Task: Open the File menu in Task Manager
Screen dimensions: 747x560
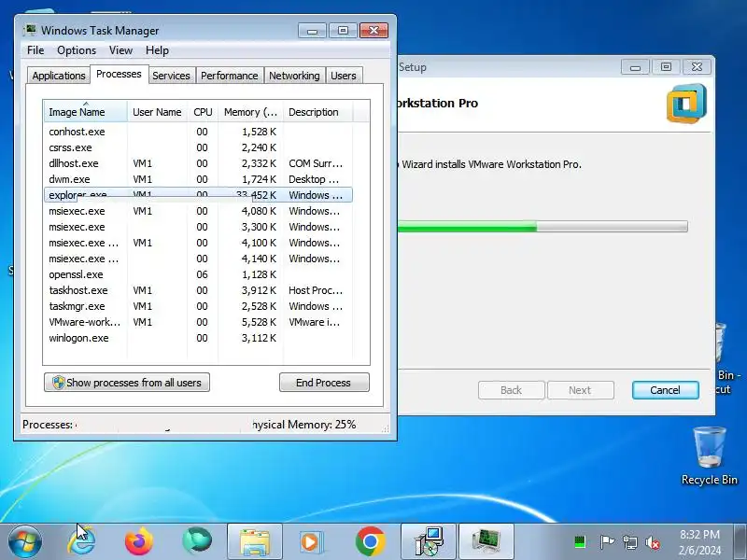Action: [x=35, y=50]
